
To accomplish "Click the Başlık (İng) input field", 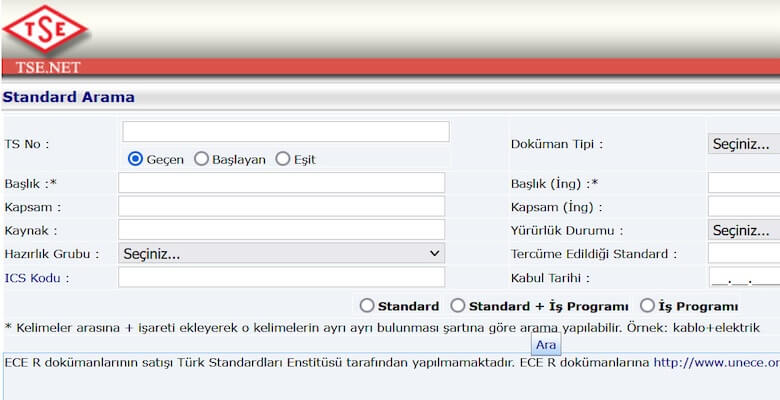I will click(x=743, y=183).
